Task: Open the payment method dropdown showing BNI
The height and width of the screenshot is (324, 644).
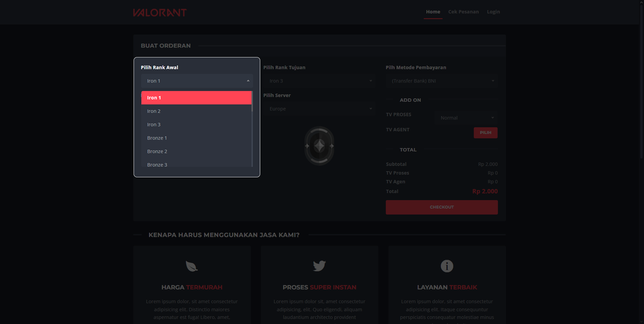Action: click(442, 81)
